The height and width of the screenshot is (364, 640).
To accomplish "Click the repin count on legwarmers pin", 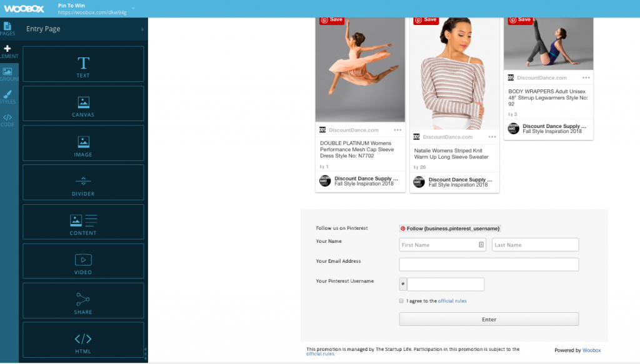I will (x=512, y=114).
